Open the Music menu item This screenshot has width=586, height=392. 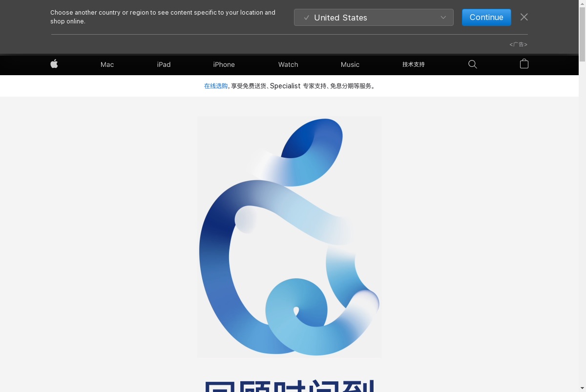350,64
